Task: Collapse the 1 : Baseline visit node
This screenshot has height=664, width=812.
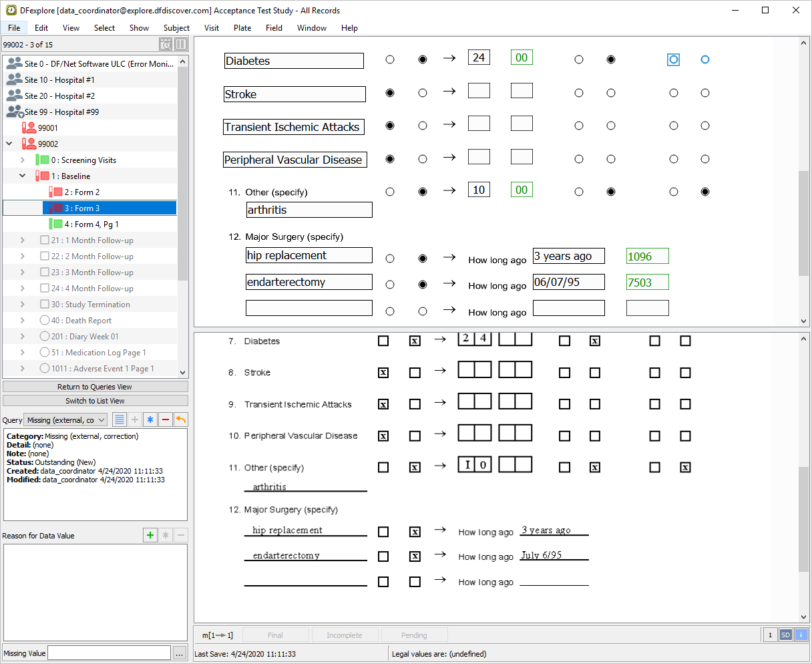Action: (x=22, y=176)
